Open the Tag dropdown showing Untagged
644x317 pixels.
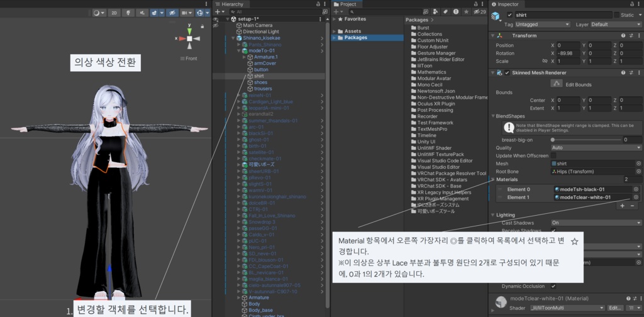[543, 25]
